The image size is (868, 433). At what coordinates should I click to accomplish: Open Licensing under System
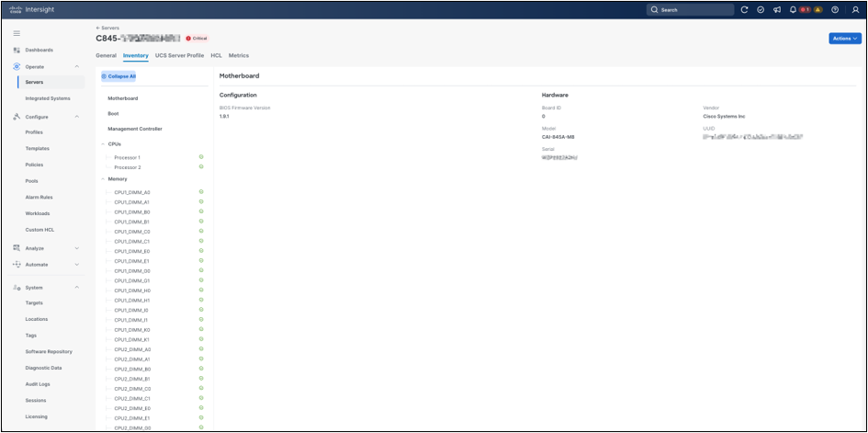click(37, 416)
